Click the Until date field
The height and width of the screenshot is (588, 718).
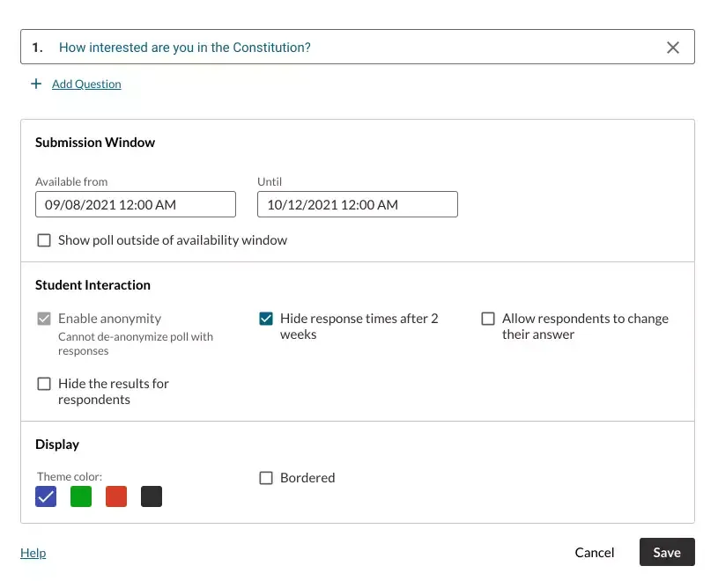tap(358, 204)
